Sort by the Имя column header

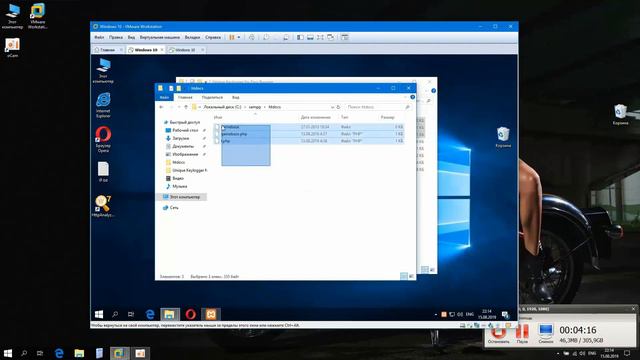click(x=218, y=118)
